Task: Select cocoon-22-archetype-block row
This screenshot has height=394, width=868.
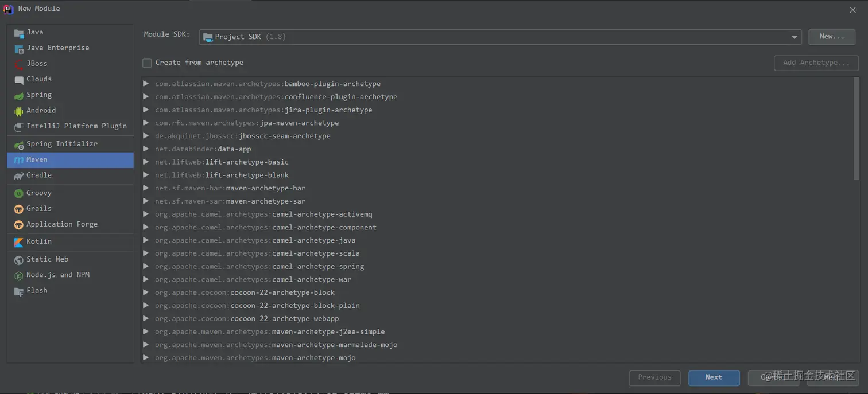Action: [498, 292]
